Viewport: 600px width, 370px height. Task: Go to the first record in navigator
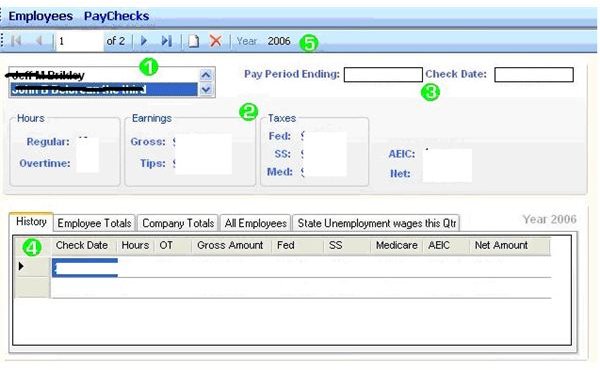(16, 41)
